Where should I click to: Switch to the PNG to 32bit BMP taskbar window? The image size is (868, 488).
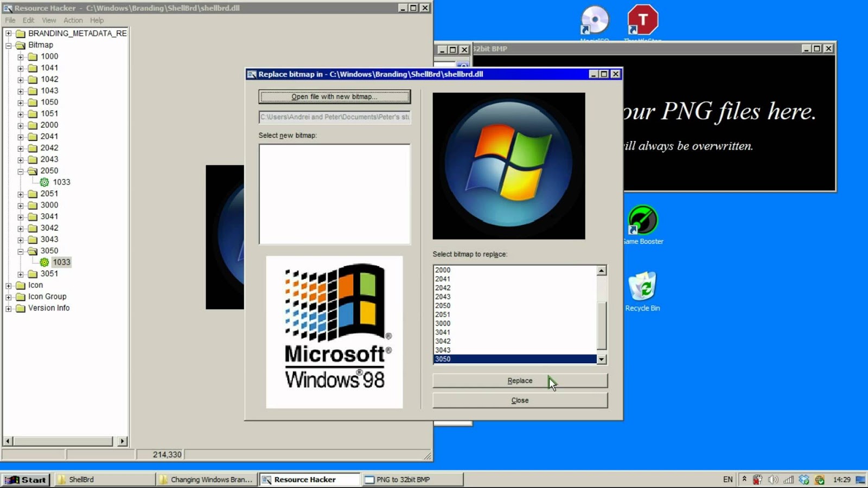412,479
